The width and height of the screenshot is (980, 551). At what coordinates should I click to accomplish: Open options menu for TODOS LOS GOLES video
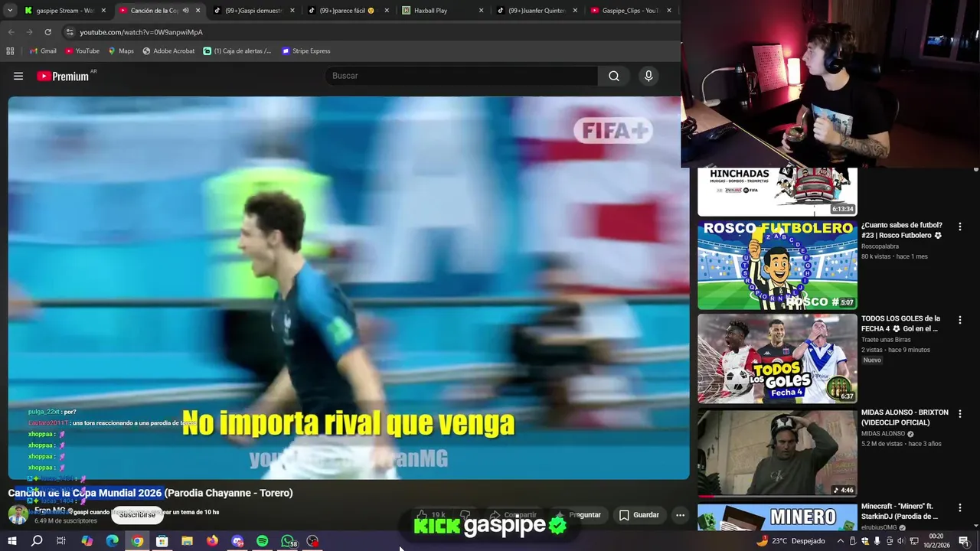click(x=960, y=320)
